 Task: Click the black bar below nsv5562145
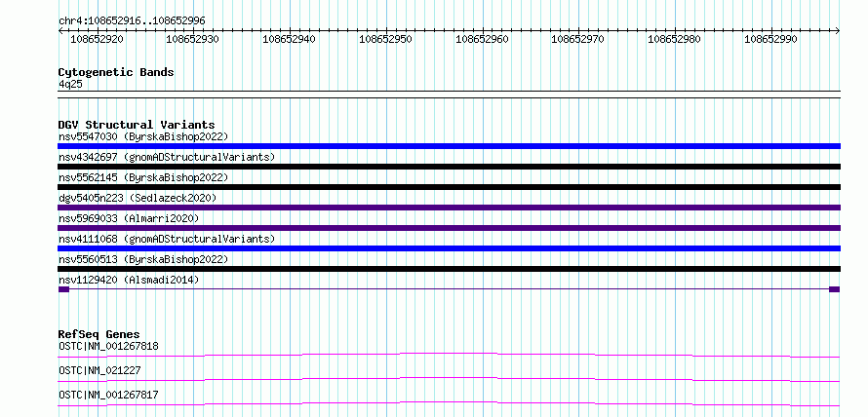tap(449, 187)
